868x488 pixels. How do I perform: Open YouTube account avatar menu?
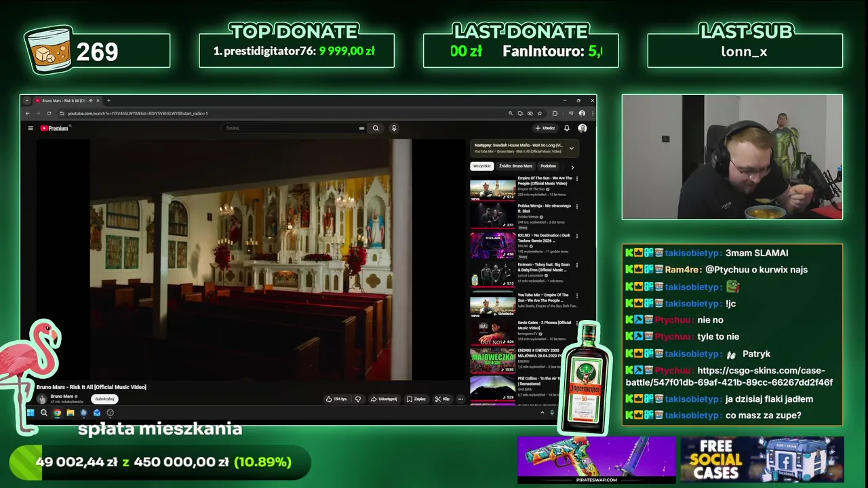(x=582, y=128)
